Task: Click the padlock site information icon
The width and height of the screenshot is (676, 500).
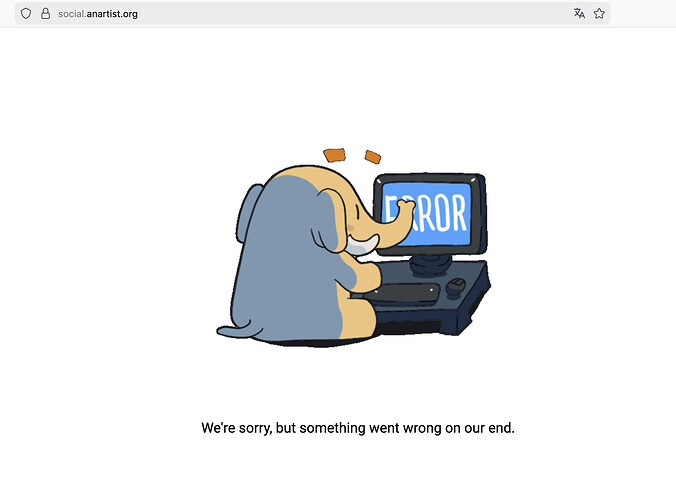Action: [x=45, y=14]
